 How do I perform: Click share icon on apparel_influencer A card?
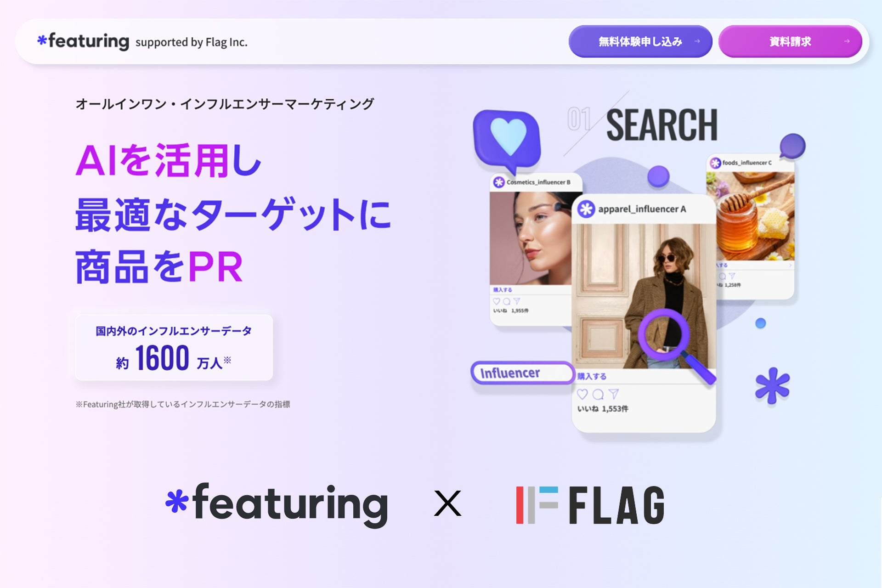pos(614,394)
